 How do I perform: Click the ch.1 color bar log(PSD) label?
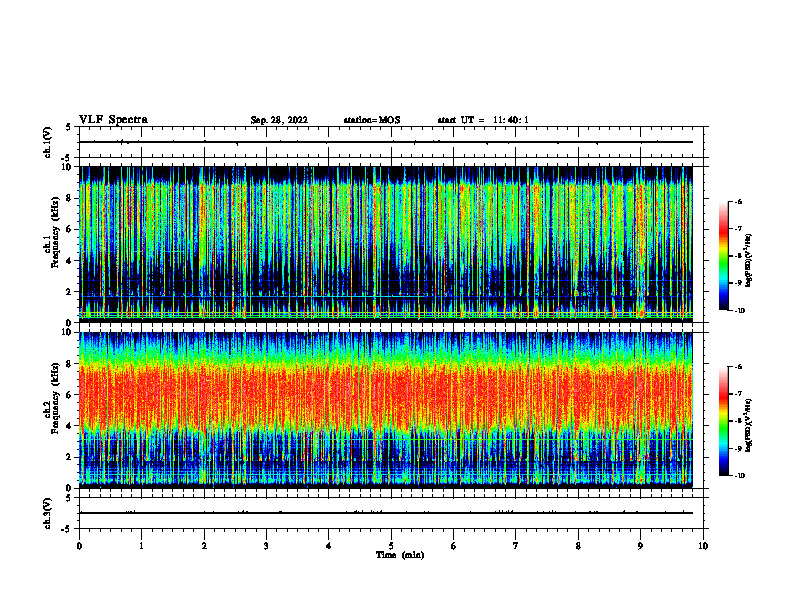(x=749, y=261)
